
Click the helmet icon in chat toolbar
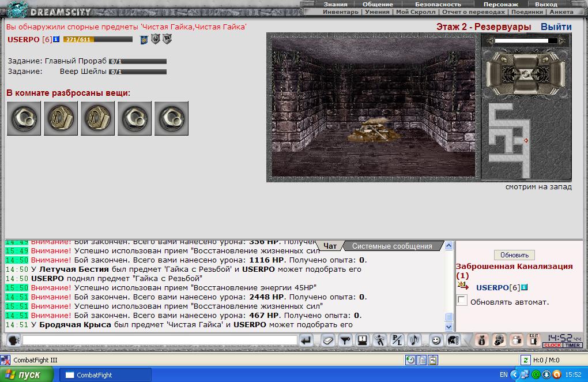click(x=453, y=340)
